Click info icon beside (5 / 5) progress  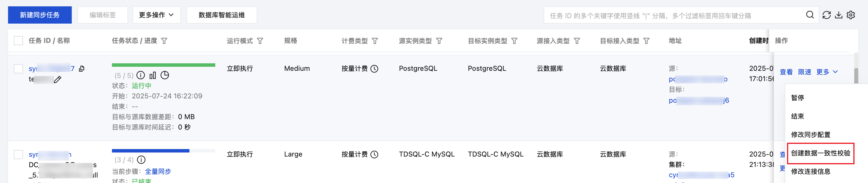[141, 75]
